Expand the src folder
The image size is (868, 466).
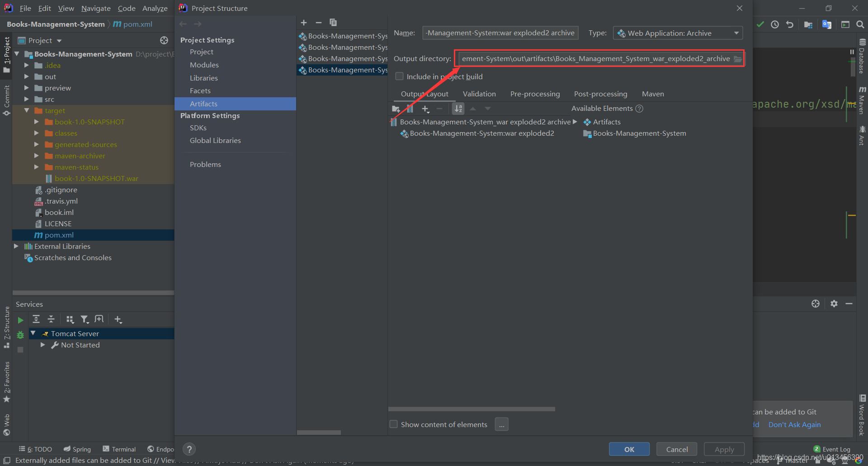click(27, 99)
